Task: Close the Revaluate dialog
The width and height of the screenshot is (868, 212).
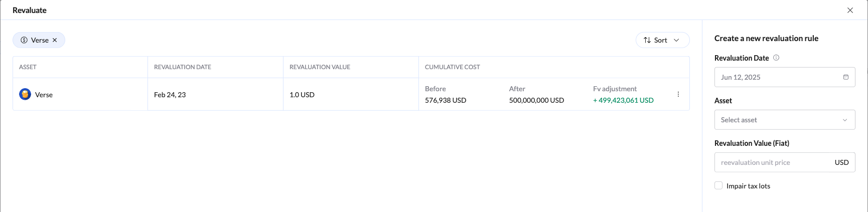Action: pyautogui.click(x=850, y=10)
